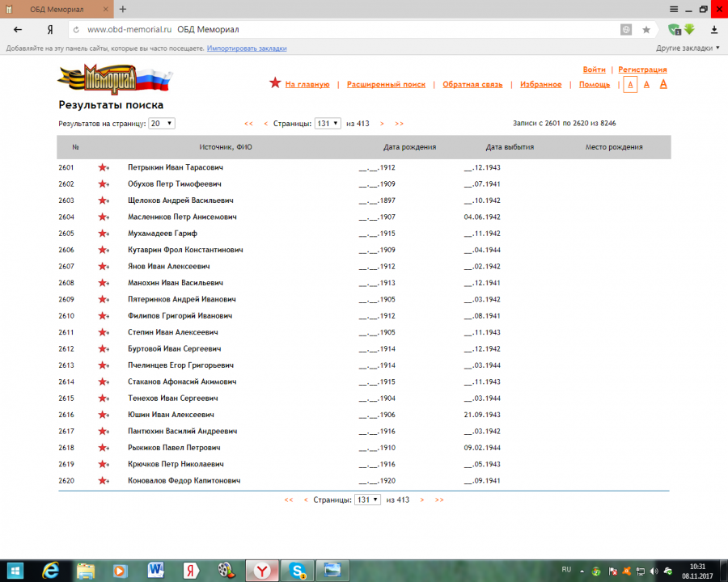Open Расширенный поиск menu link

tap(386, 84)
